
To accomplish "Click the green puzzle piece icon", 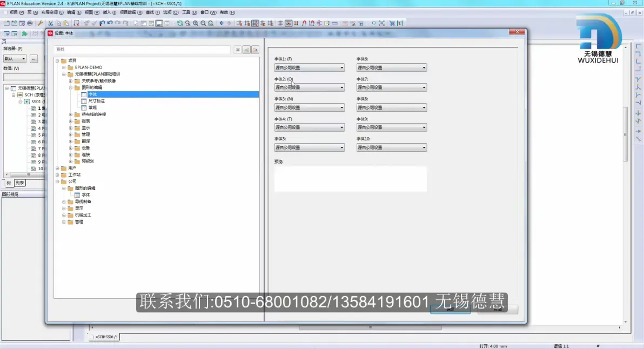I will tap(25, 33).
